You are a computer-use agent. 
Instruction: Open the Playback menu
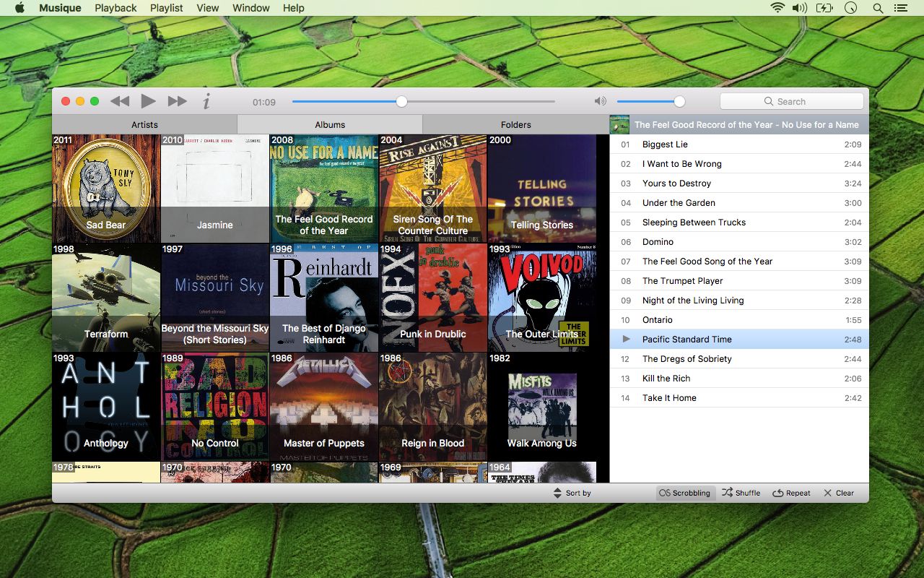click(115, 8)
